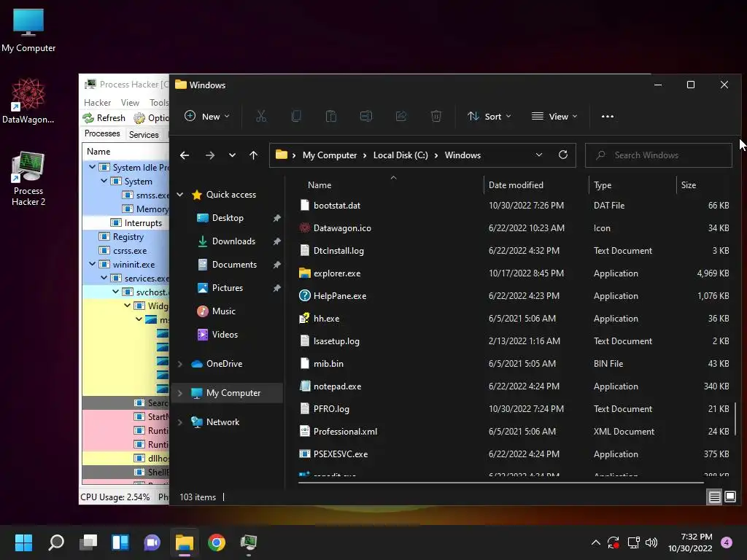Show hidden system tray icons
747x560 pixels.
pyautogui.click(x=595, y=542)
